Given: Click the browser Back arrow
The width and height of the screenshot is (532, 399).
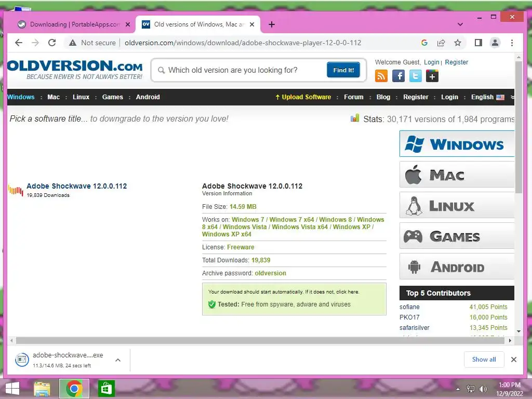Looking at the screenshot, I should coord(19,43).
